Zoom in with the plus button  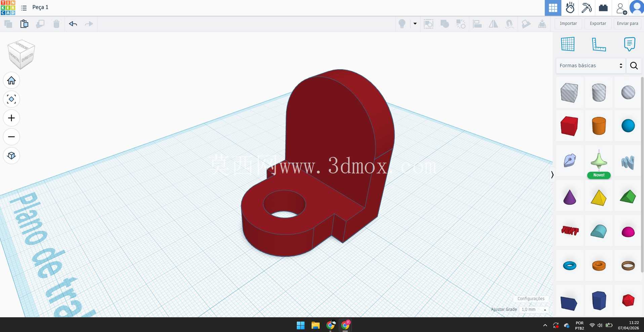coord(11,118)
